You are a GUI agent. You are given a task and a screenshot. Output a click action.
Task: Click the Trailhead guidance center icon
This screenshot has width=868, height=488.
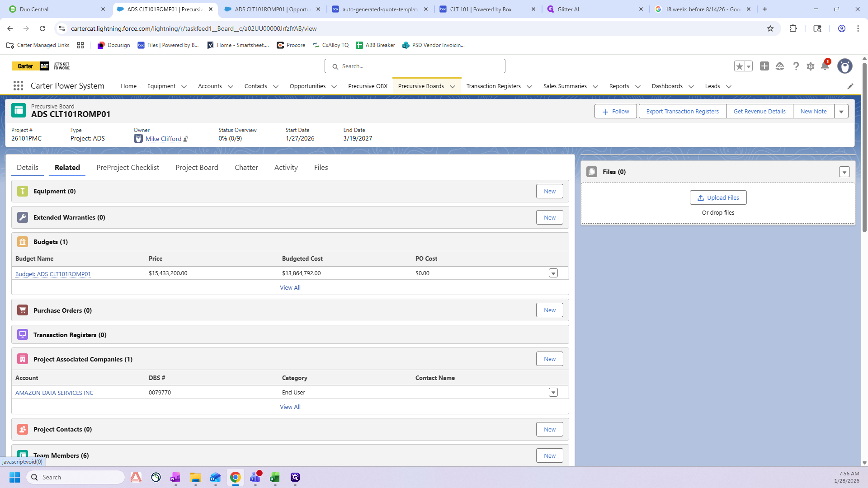(780, 66)
